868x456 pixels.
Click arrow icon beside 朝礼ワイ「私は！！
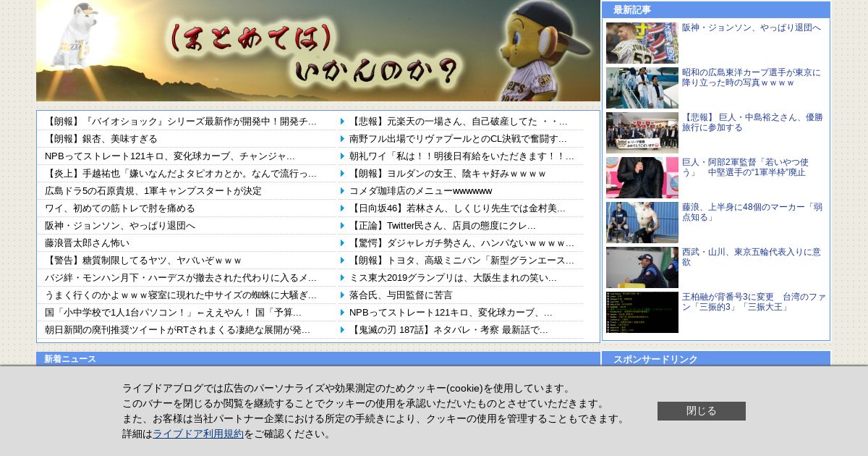click(343, 156)
